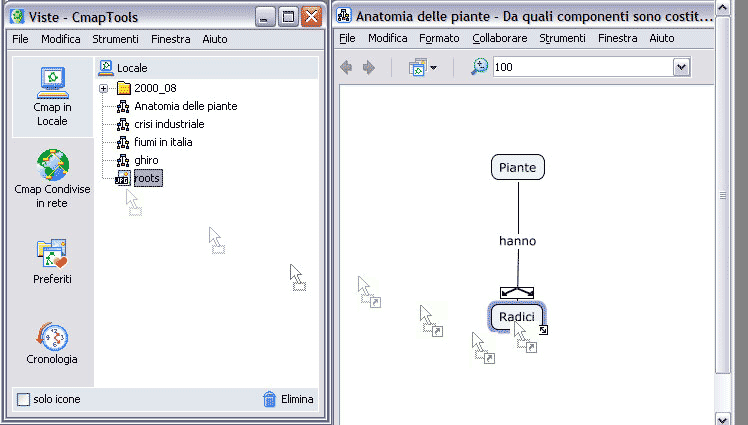748x425 pixels.
Task: Open the Formato menu
Action: coord(439,38)
